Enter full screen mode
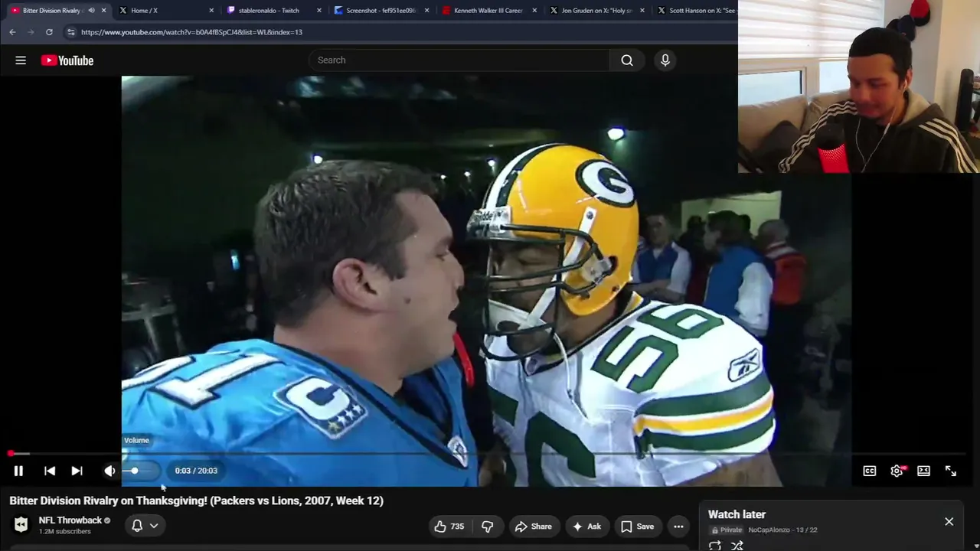The image size is (980, 551). coord(951,471)
